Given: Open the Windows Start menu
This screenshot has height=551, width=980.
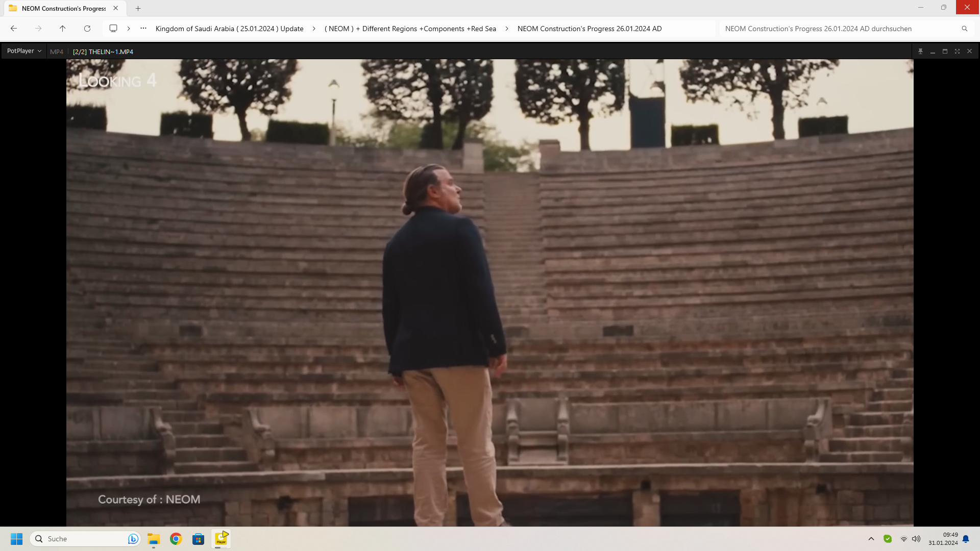Looking at the screenshot, I should pos(17,539).
